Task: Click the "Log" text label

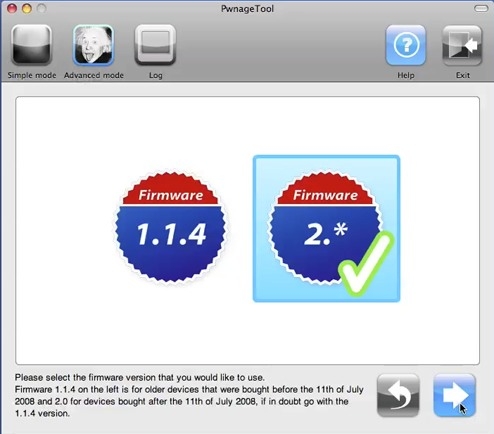Action: coord(156,76)
